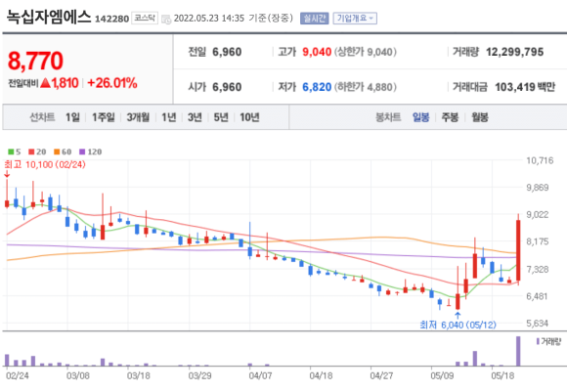Click the stock name 녹십자엠에스
The width and height of the screenshot is (567, 392).
coord(49,17)
